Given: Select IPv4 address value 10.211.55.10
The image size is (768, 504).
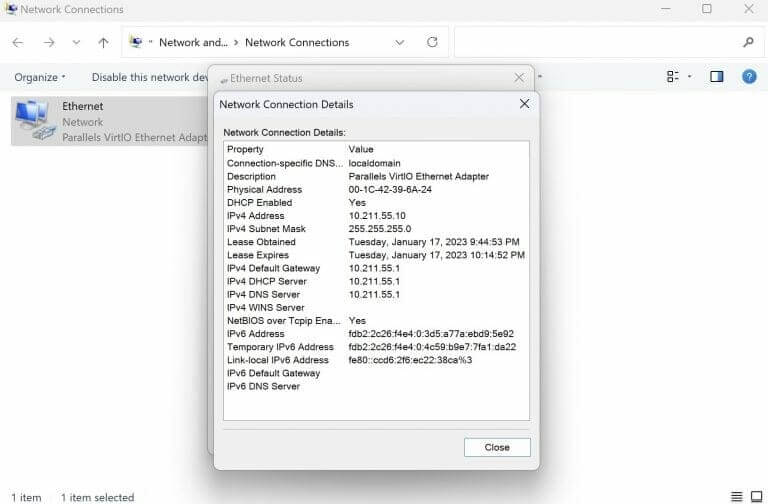Looking at the screenshot, I should tap(377, 216).
